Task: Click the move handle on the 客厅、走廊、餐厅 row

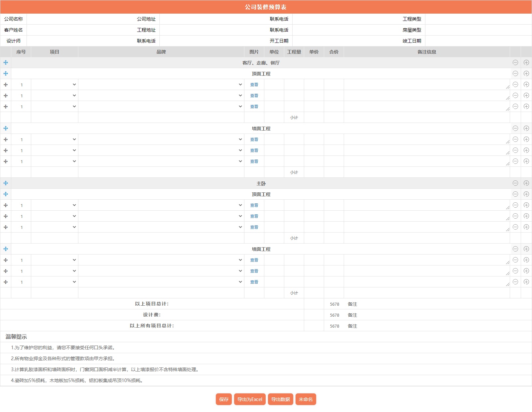Action: tap(6, 62)
